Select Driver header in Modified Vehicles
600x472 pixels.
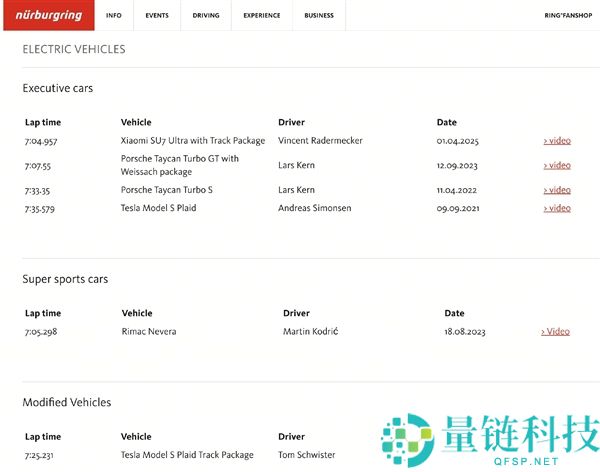tap(292, 437)
